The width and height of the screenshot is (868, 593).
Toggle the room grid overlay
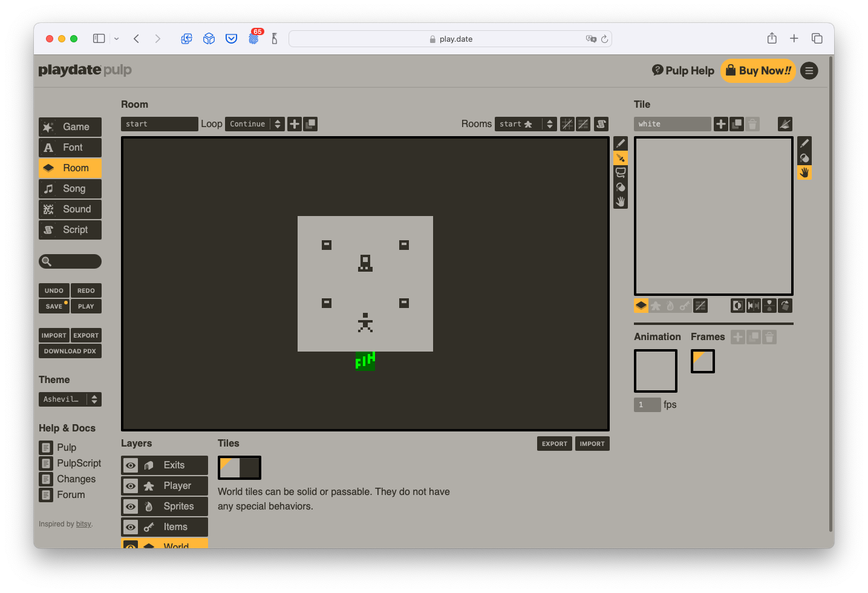click(x=567, y=124)
